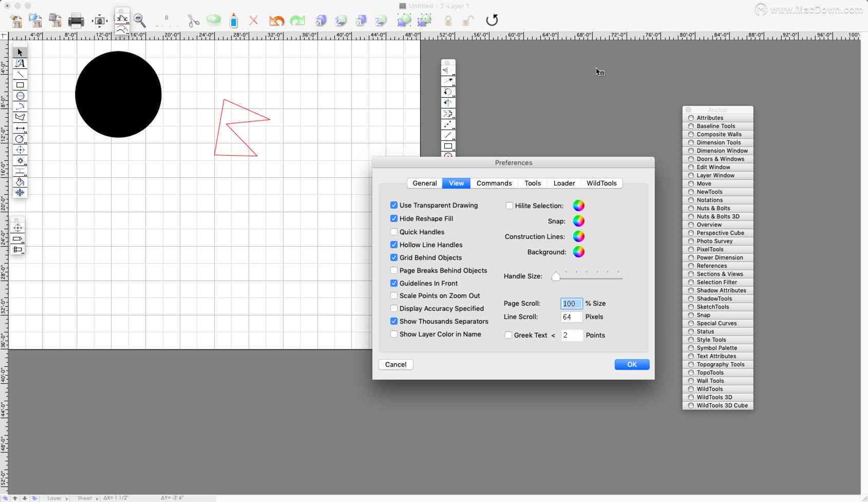Select the arrow pointer tool
This screenshot has width=868, height=502.
[20, 52]
